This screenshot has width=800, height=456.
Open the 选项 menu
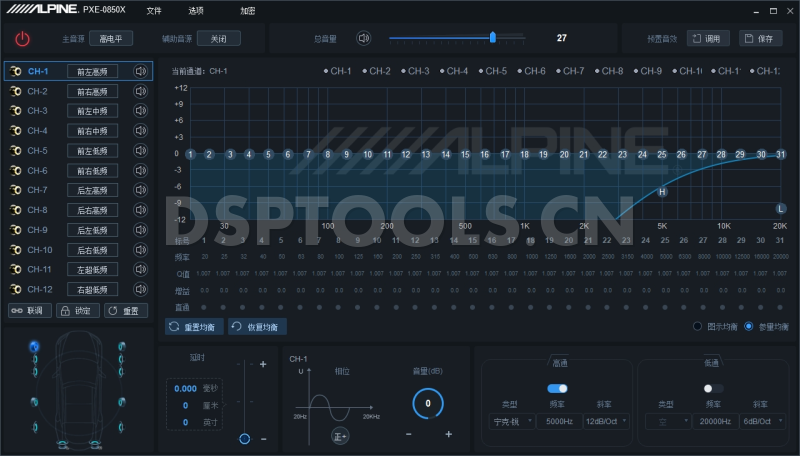click(x=196, y=11)
